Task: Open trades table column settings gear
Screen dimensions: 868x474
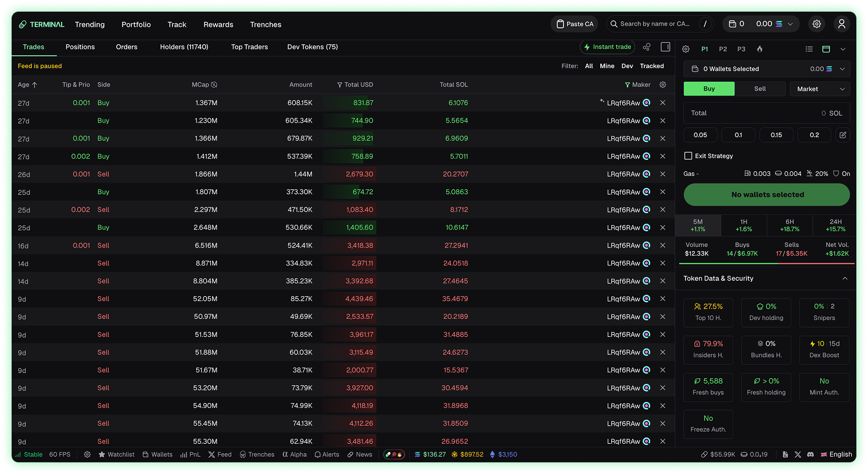Action: point(662,85)
